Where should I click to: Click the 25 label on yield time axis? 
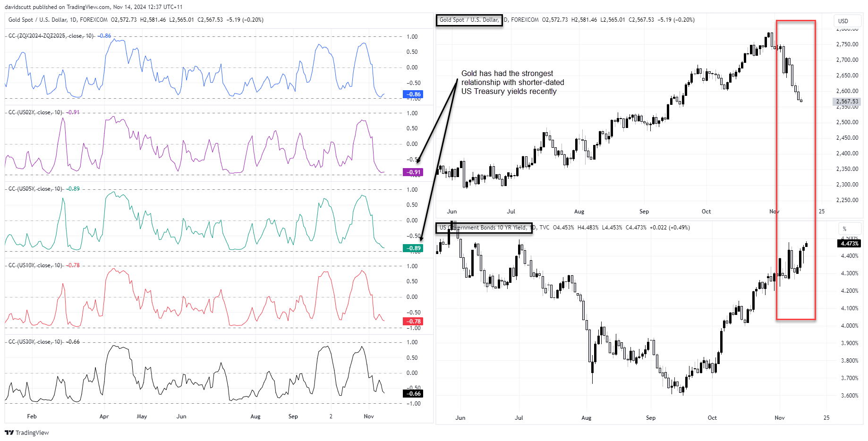click(826, 418)
